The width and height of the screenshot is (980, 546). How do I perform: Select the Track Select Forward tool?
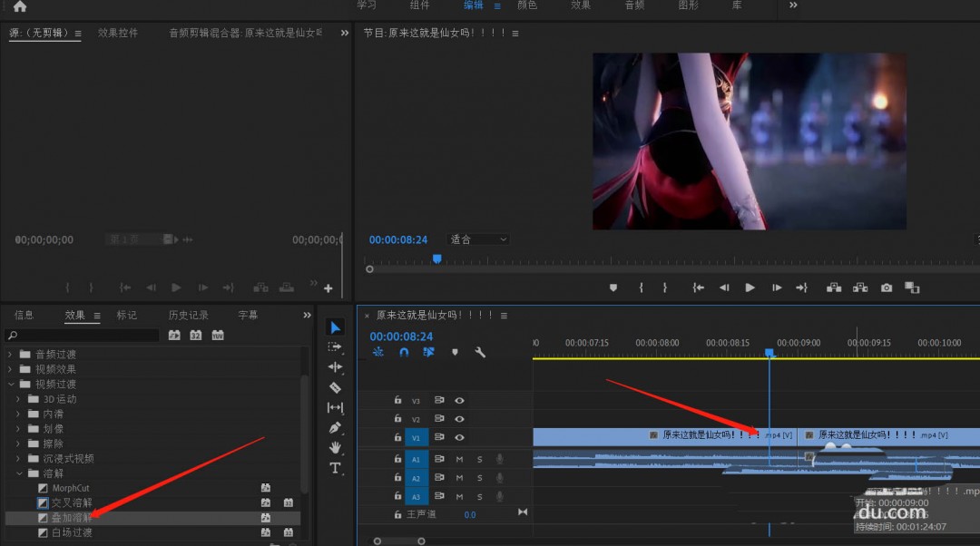click(335, 347)
